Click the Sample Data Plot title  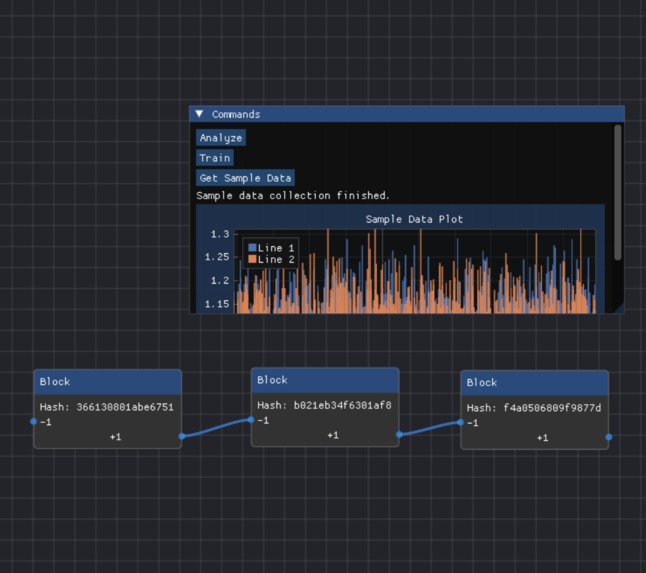point(414,219)
